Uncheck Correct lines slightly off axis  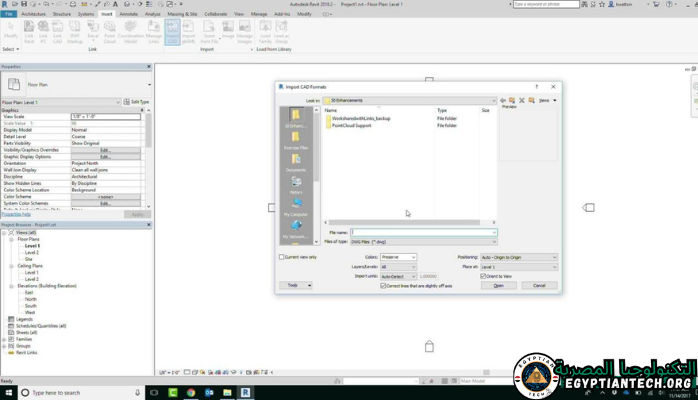[383, 286]
